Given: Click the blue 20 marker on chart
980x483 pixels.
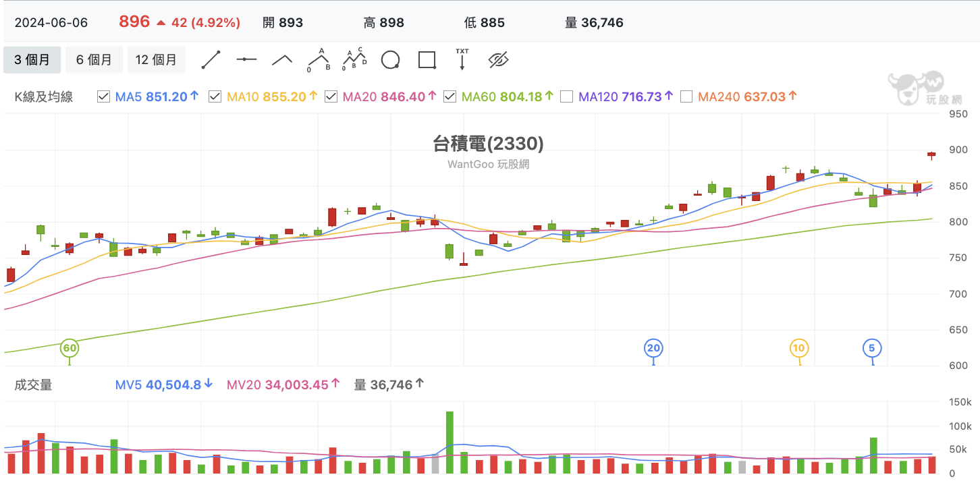Looking at the screenshot, I should point(653,349).
